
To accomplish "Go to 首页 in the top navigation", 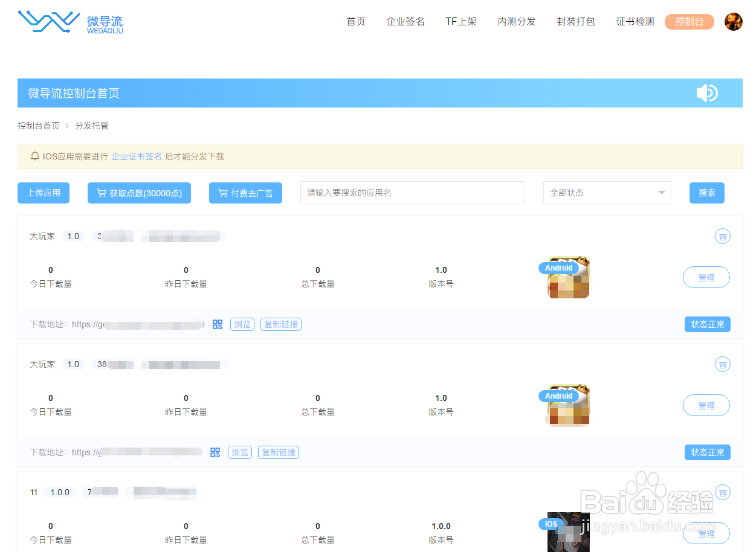I will (356, 22).
